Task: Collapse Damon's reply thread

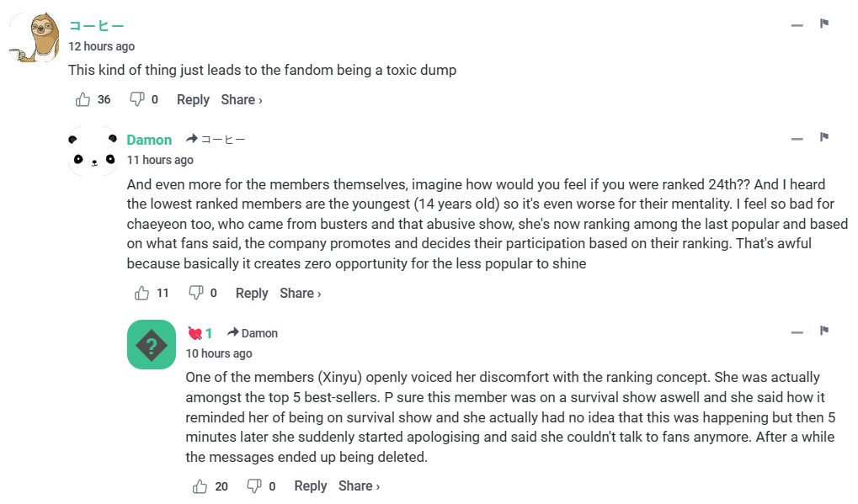Action: click(x=797, y=139)
